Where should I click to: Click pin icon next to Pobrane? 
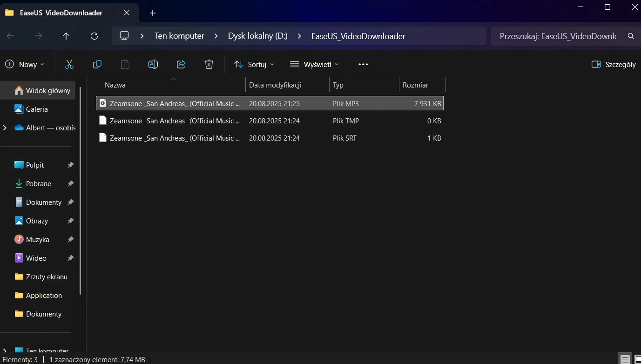70,184
